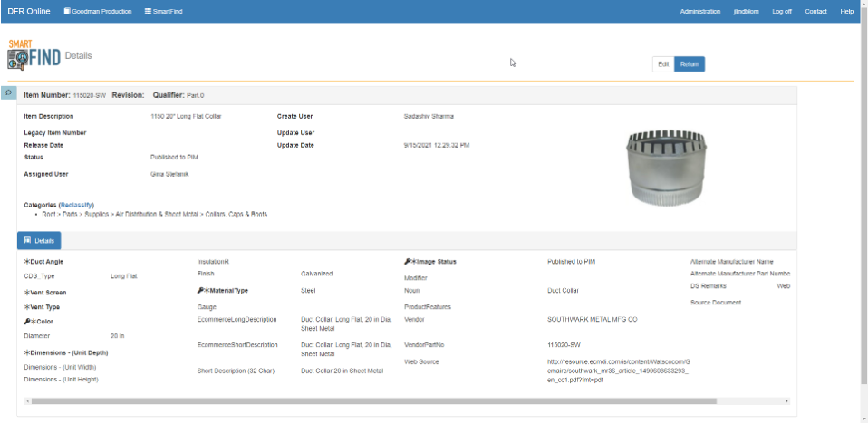The height and width of the screenshot is (424, 868).
Task: Click the Alternate Manufacturer Name label
Action: tap(732, 262)
